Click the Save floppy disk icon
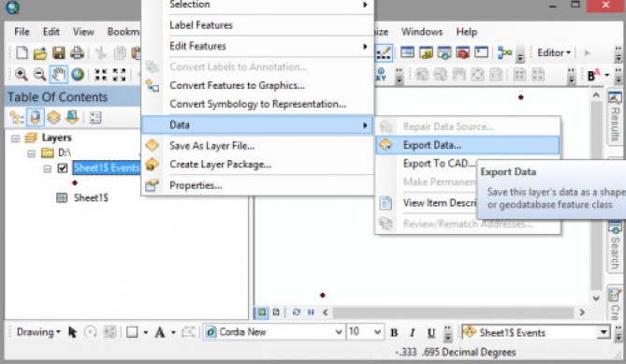Screen dimensions: 626x364 (x=58, y=52)
